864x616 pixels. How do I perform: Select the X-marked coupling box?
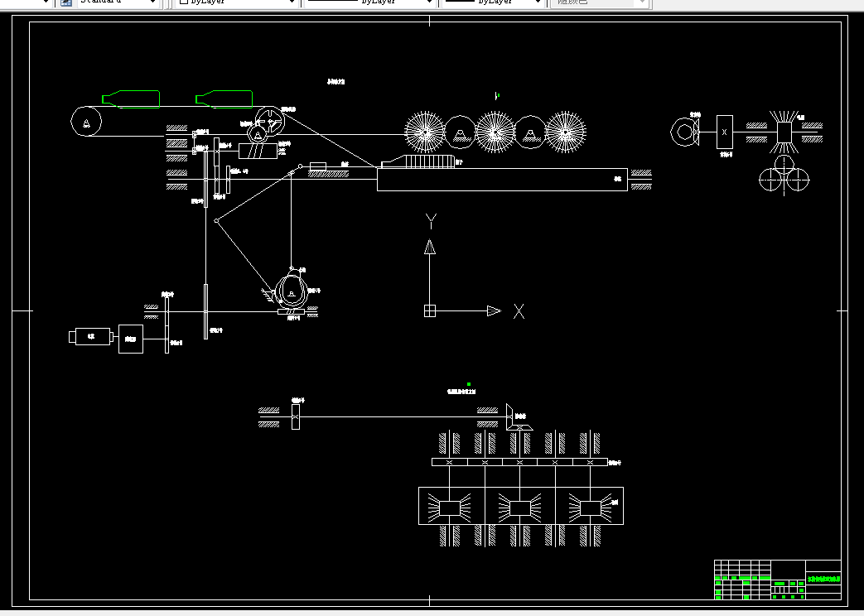point(725,132)
